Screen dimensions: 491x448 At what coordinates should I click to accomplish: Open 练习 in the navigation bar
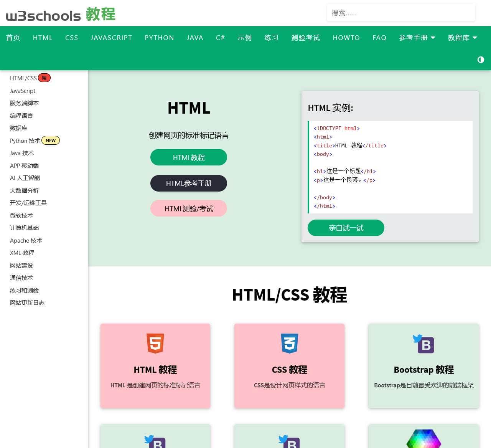[271, 38]
